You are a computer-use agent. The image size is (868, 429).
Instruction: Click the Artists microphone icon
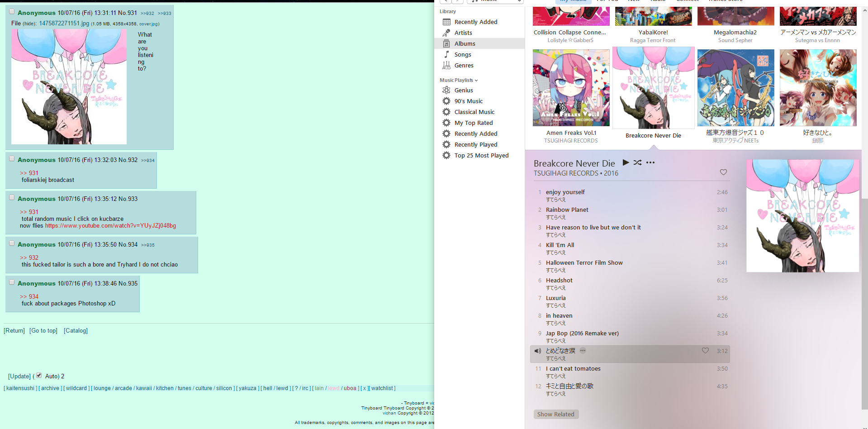tap(446, 33)
